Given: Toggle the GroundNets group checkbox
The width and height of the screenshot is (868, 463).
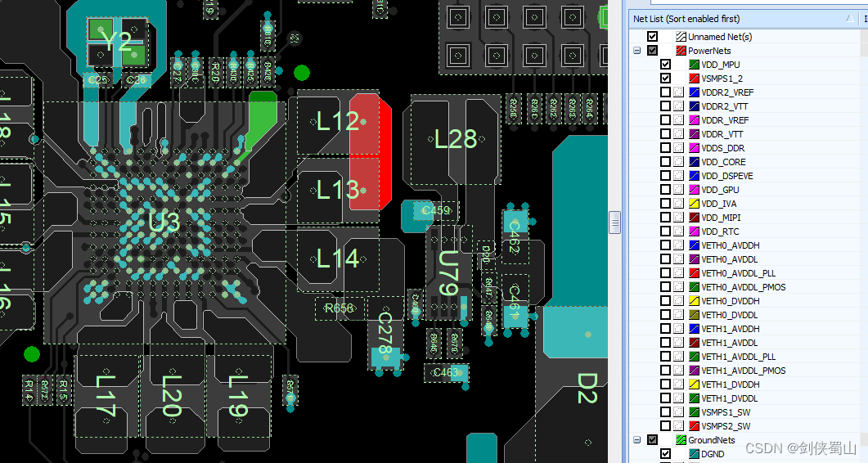Looking at the screenshot, I should (x=652, y=440).
